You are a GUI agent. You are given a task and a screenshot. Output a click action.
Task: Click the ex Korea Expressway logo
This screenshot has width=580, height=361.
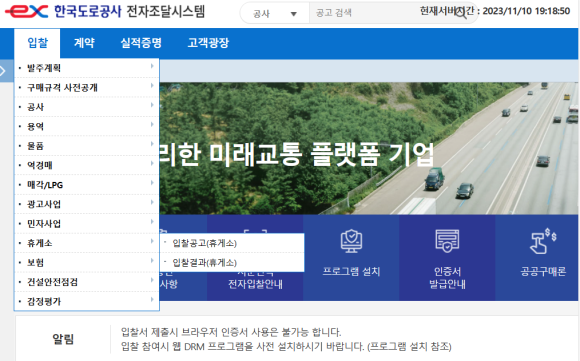[26, 11]
